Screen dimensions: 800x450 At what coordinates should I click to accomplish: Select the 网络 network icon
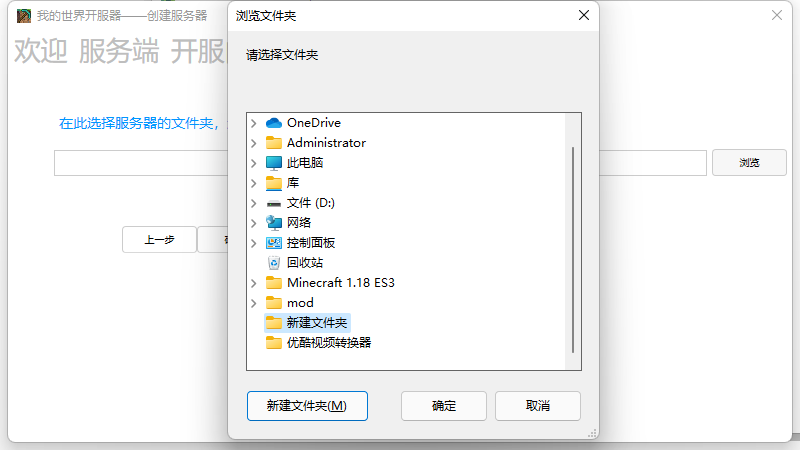274,223
